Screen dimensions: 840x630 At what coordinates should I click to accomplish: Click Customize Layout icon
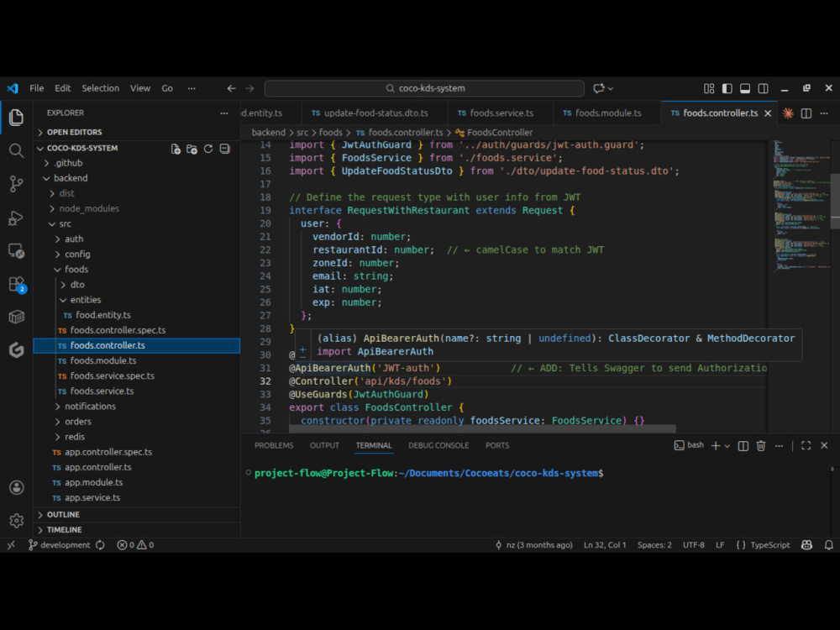tap(709, 88)
